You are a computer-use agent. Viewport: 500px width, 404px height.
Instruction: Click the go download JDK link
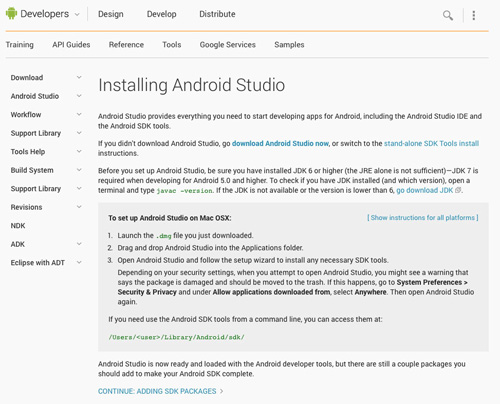(x=425, y=190)
